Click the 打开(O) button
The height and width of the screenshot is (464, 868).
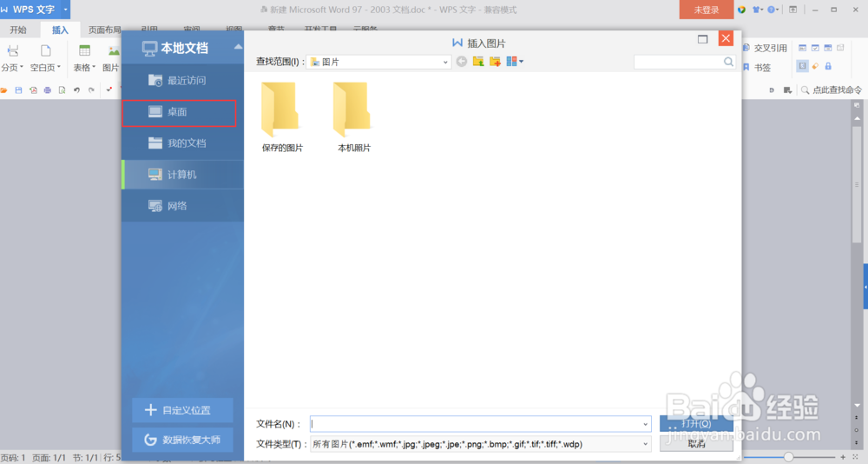[696, 424]
